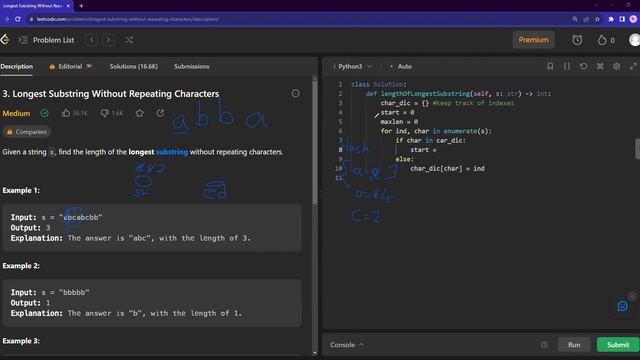
Task: Open the Editorial tab
Action: point(70,67)
